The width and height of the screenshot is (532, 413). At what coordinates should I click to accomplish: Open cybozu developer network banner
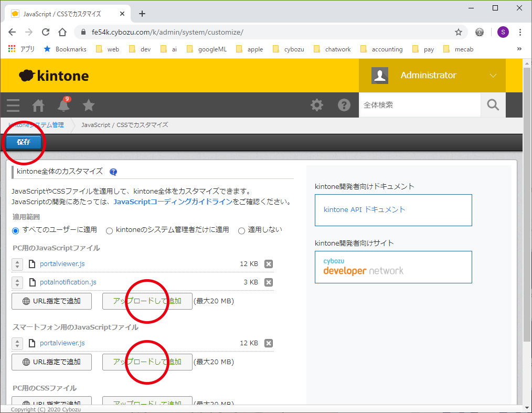pyautogui.click(x=393, y=267)
